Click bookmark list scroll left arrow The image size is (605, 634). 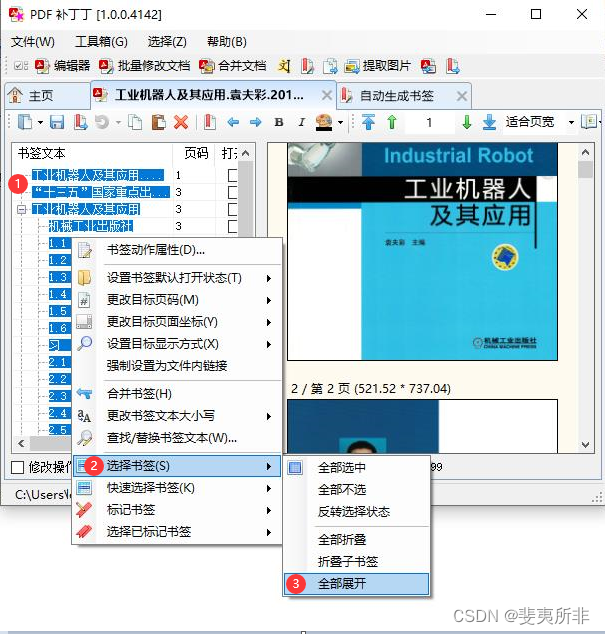coord(21,443)
